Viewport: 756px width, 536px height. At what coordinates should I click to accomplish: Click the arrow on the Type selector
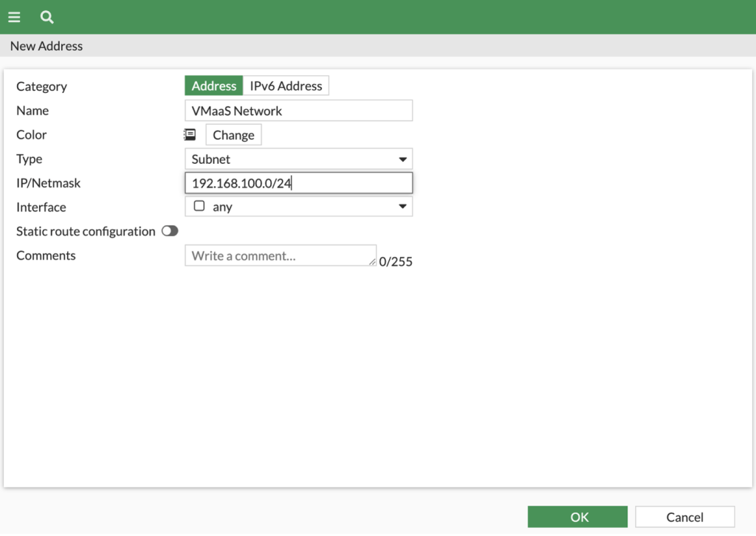402,159
